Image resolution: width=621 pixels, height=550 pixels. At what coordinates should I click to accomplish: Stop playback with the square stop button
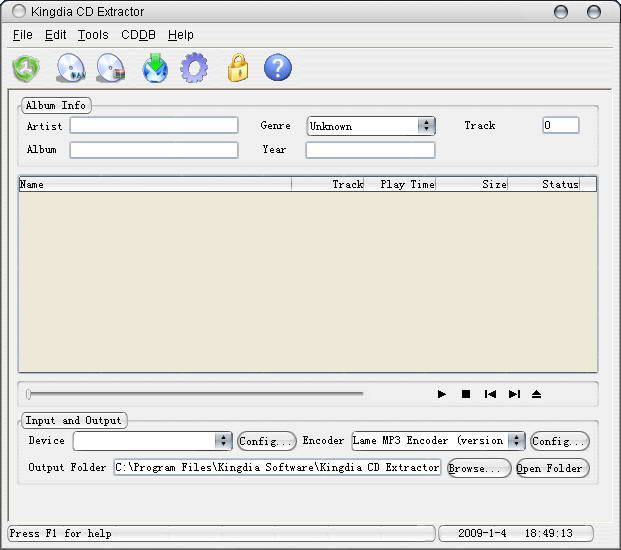[466, 394]
